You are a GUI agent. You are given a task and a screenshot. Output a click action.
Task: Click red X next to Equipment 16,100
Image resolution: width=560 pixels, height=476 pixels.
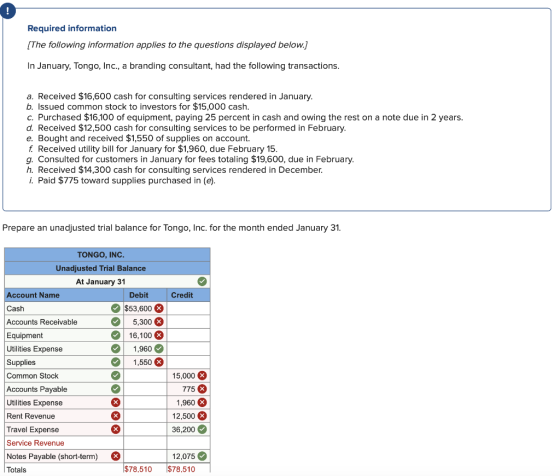[x=159, y=335]
